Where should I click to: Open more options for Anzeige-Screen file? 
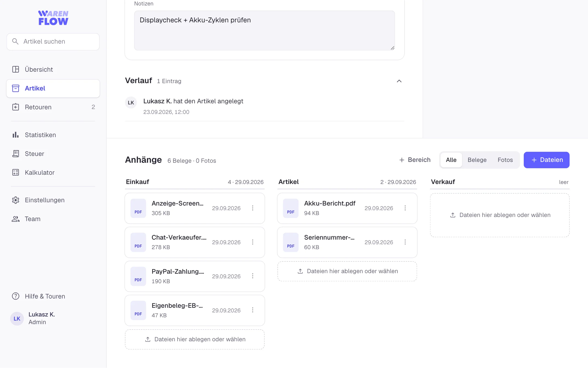(x=253, y=208)
